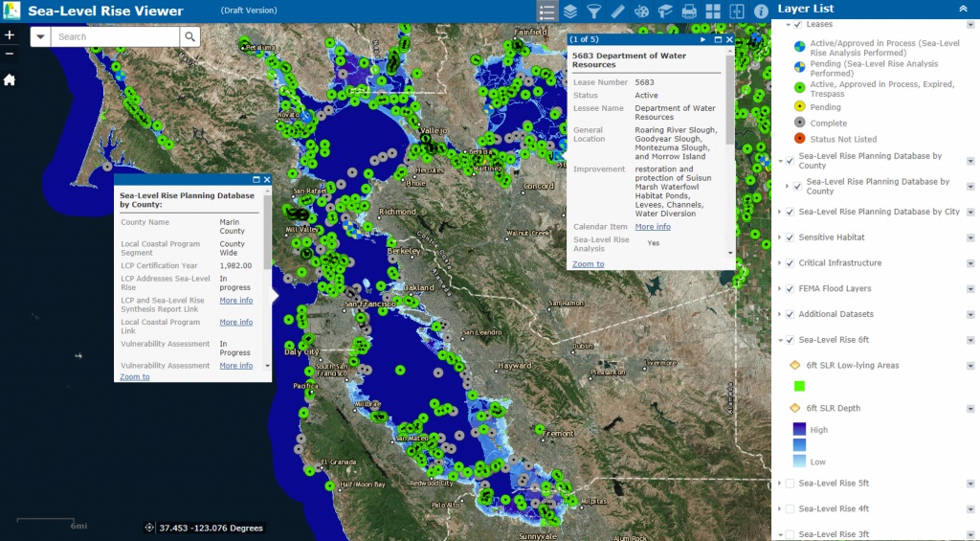Uncheck the FEMA Flood Layers checkbox
Viewport: 980px width, 541px height.
pos(790,288)
